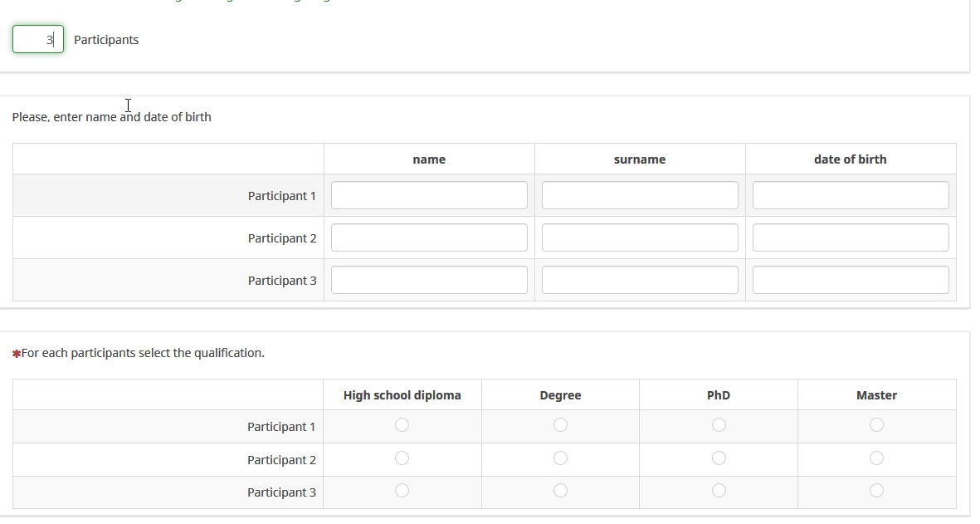Viewport: 980px width, 524px height.
Task: Choose Master for Participant 2
Action: [876, 458]
